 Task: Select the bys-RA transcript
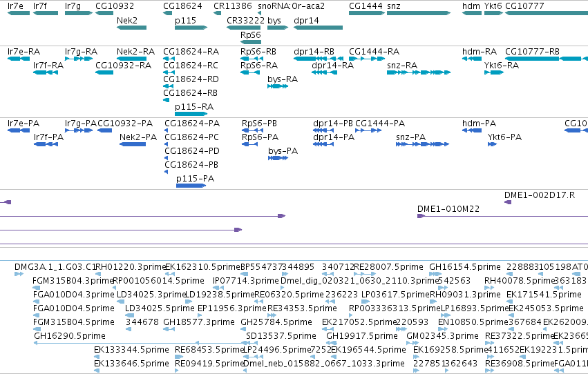278,86
